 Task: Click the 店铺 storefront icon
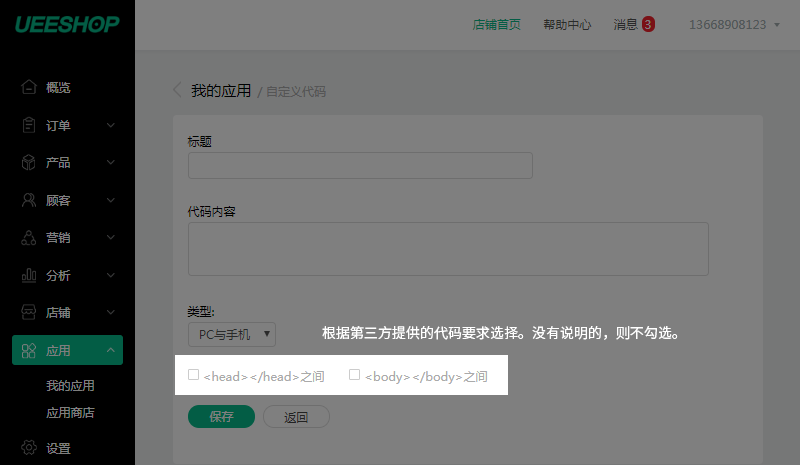point(29,312)
